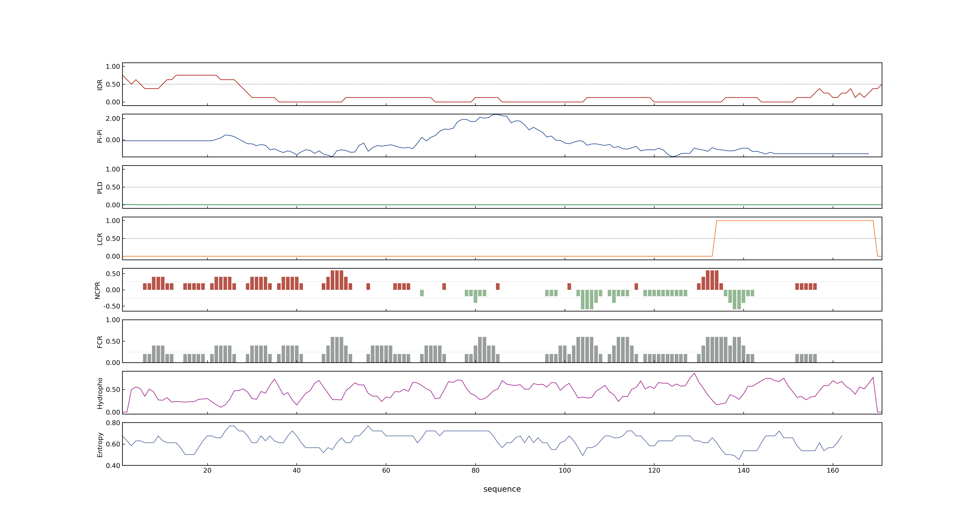980x523 pixels.
Task: Click the 0.80 tick on Entropy axis
Action: click(113, 423)
